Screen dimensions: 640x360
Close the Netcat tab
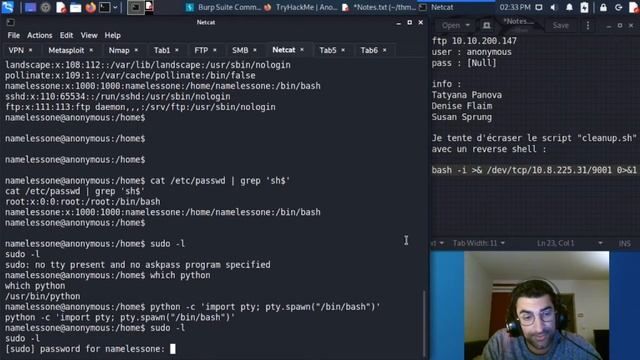coord(302,50)
